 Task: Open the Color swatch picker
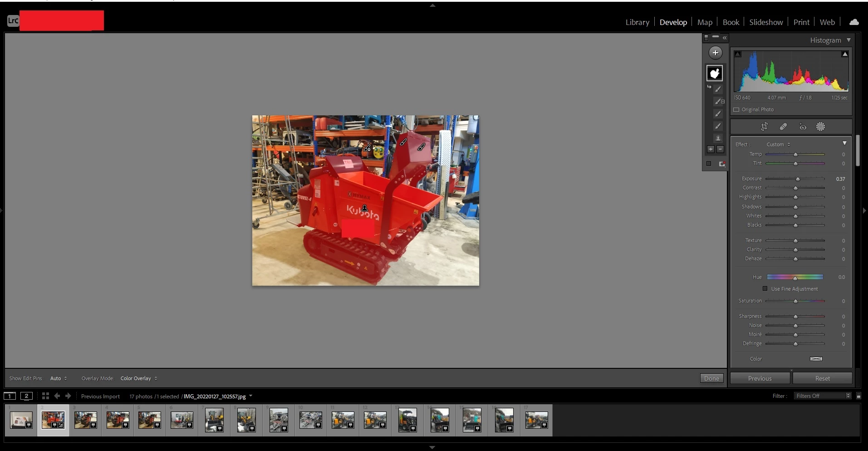(816, 359)
